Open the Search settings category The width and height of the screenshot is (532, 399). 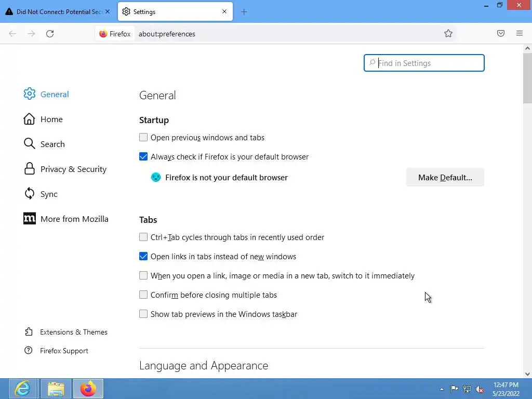[52, 144]
